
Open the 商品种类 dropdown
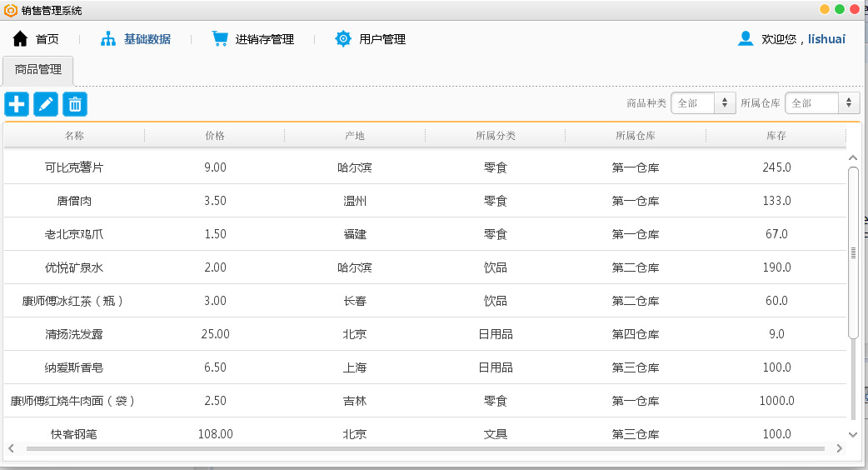703,103
